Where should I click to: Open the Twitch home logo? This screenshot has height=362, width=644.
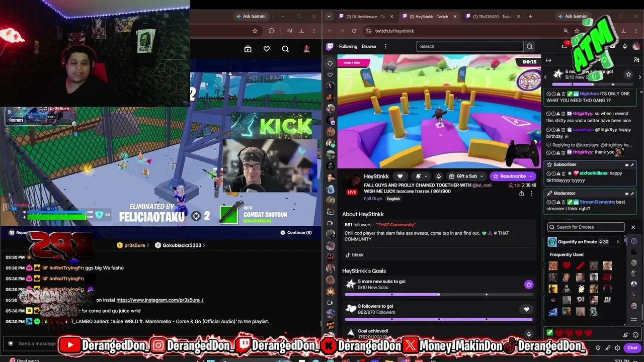[330, 46]
